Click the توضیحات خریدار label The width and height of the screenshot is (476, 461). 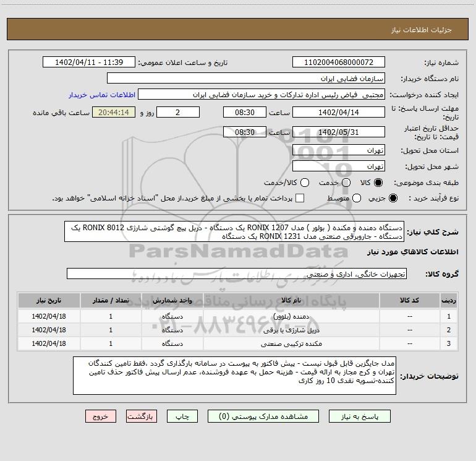tap(429, 376)
